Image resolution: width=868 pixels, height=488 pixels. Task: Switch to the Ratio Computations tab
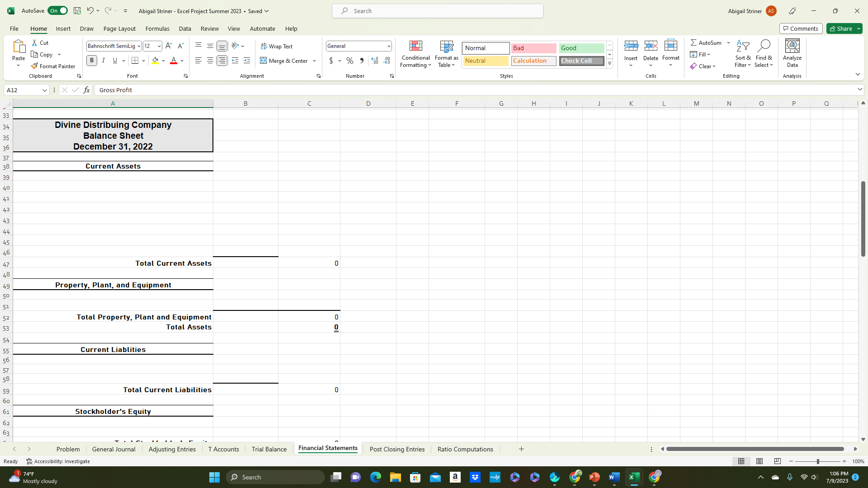[466, 449]
